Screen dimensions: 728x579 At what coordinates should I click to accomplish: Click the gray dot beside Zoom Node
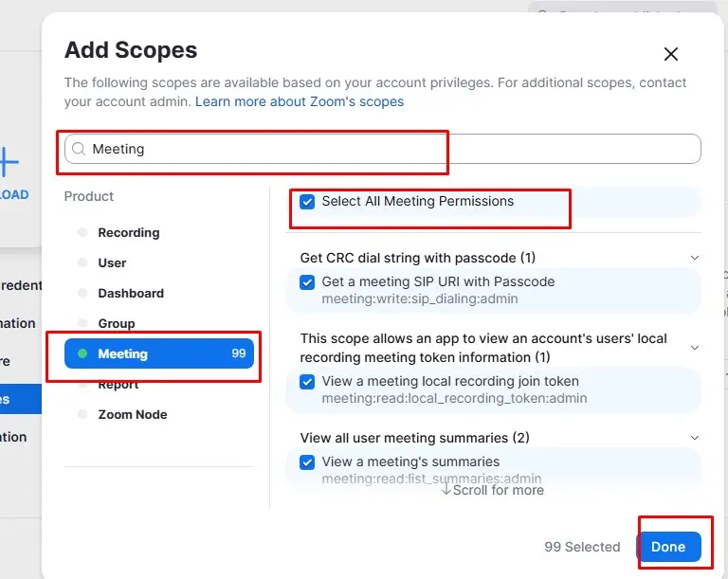(x=82, y=414)
